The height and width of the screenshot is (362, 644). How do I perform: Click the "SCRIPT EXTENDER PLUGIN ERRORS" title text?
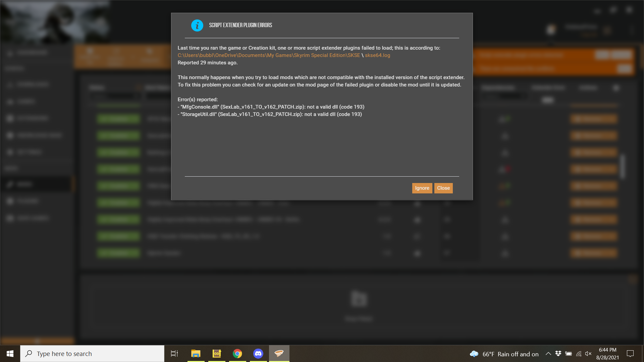pyautogui.click(x=240, y=25)
